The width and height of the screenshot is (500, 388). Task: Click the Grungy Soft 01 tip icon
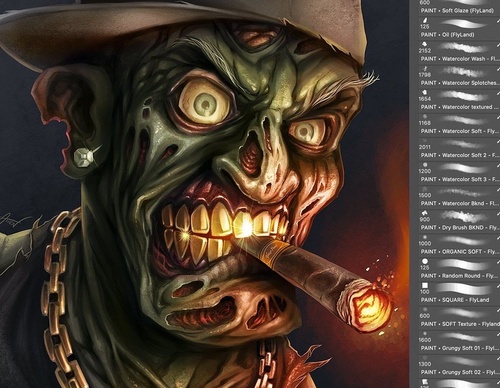425,333
